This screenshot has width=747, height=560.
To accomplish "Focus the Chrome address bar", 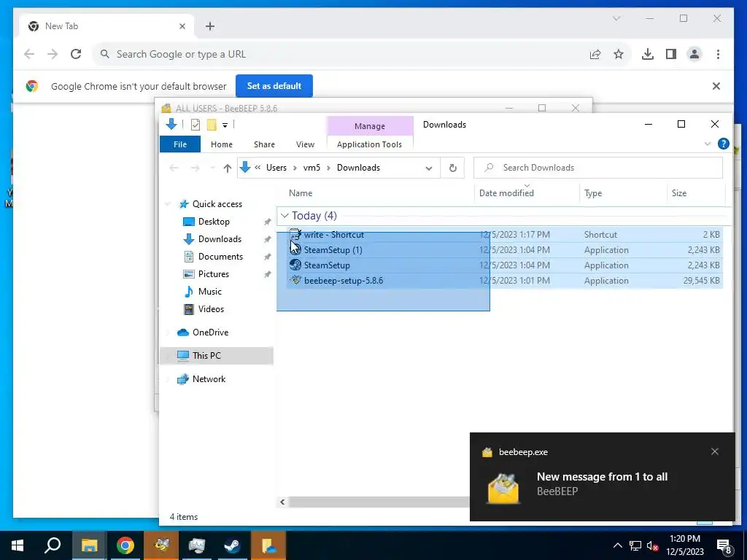I will (343, 54).
